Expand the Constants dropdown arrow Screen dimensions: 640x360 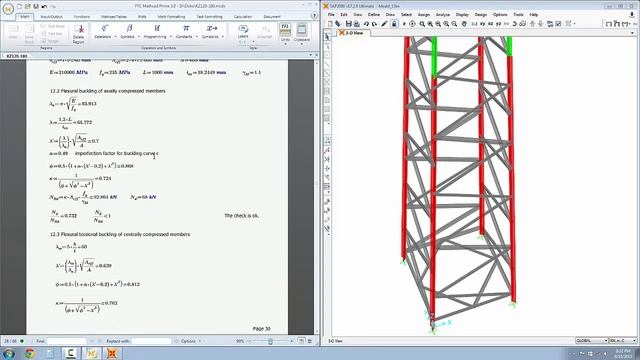click(x=196, y=37)
